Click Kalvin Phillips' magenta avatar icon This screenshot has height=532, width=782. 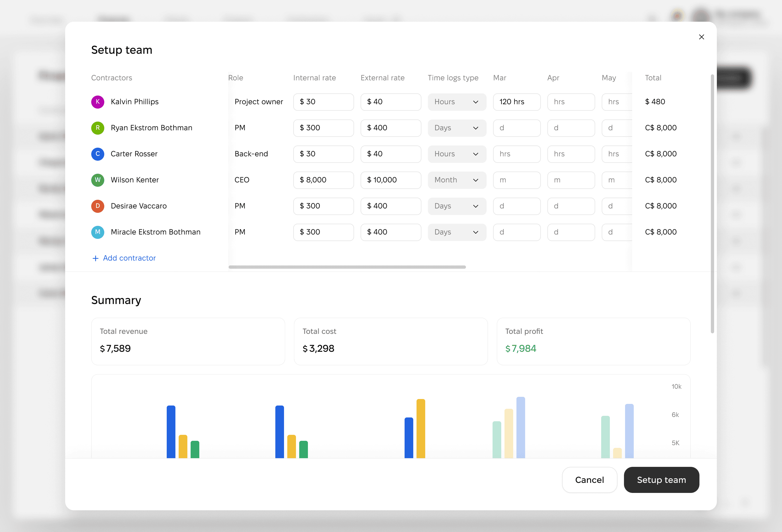pos(97,102)
